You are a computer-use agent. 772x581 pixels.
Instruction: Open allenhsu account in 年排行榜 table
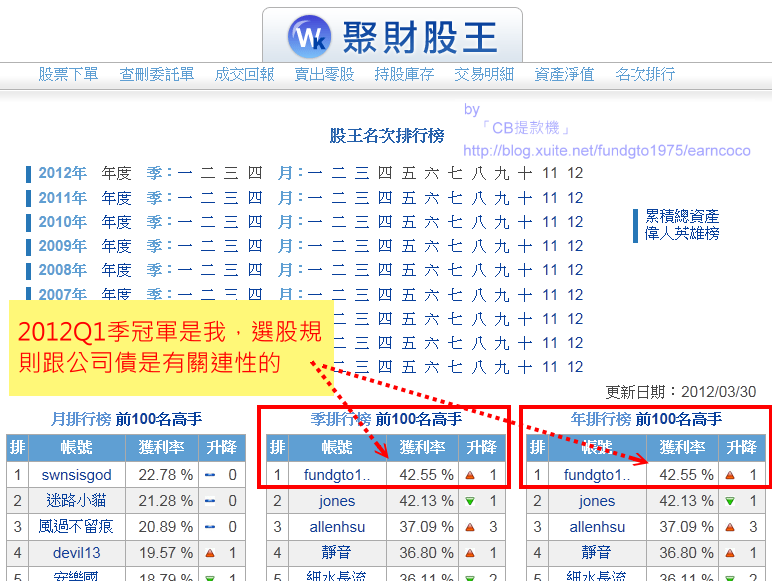coord(597,527)
